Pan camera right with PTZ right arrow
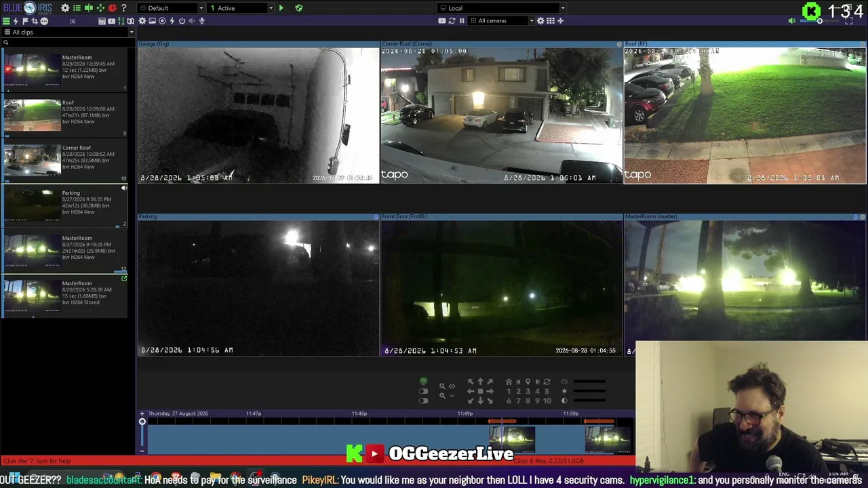868x488 pixels. [490, 391]
